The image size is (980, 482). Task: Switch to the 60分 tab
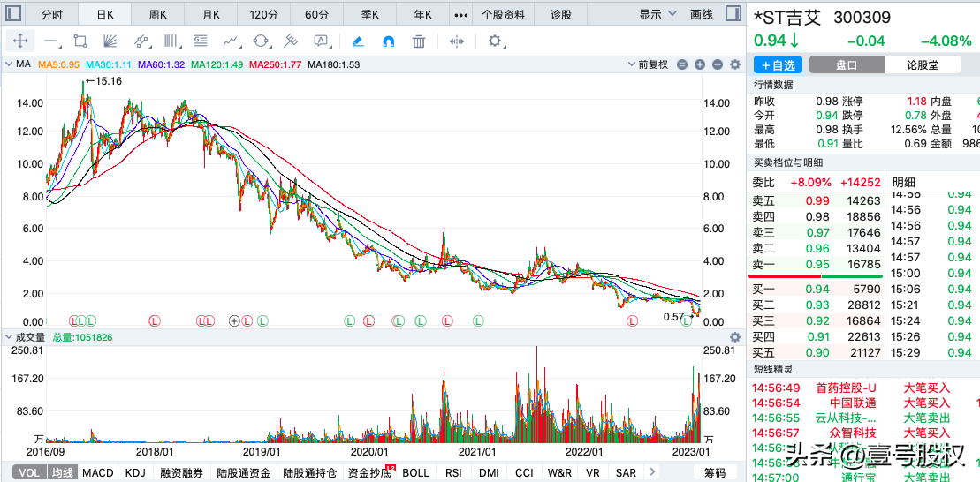click(x=317, y=14)
